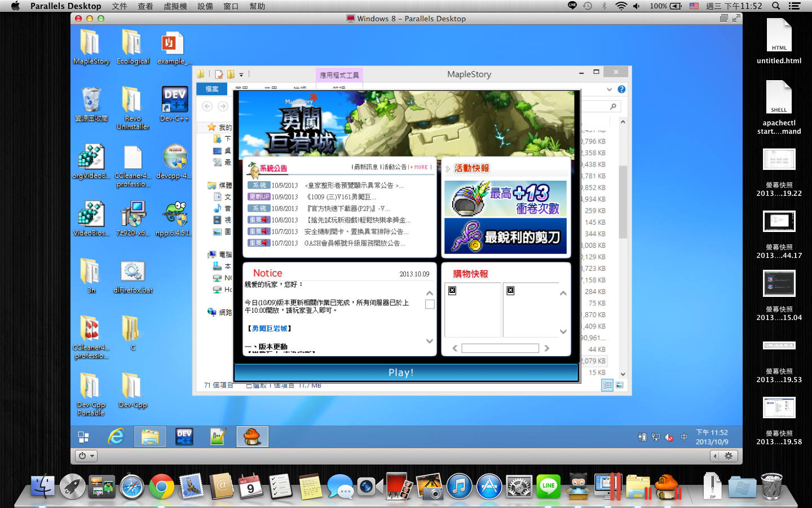Click the new folder icon in the quick access toolbar
The height and width of the screenshot is (508, 812).
pos(231,74)
